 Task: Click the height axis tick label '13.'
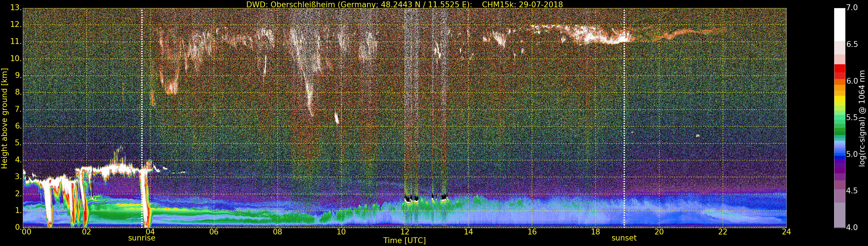[16, 8]
